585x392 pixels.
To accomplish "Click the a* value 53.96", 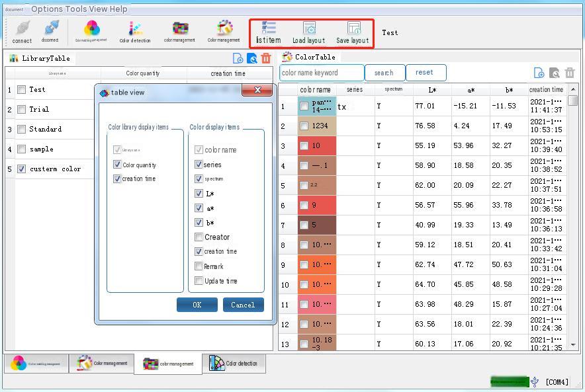I will (x=463, y=145).
